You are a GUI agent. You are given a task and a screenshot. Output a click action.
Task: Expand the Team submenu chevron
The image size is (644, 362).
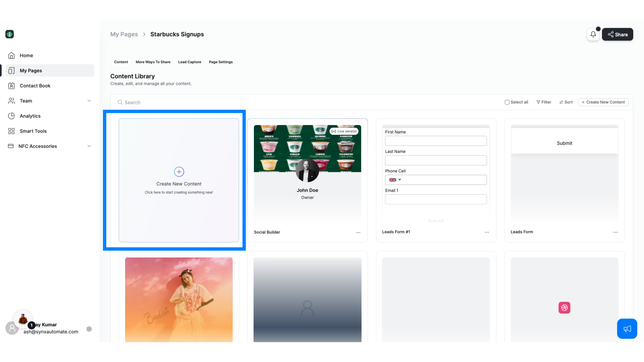(89, 101)
